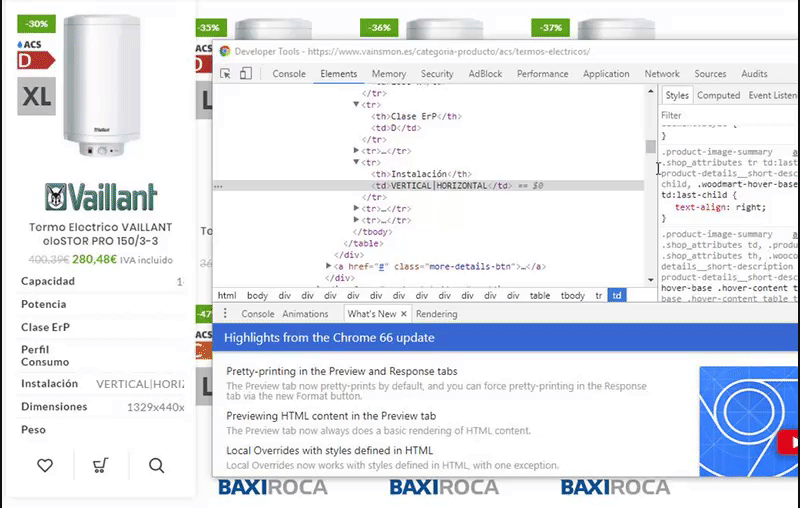800x508 pixels.
Task: Click the Styles filter input field
Action: click(729, 115)
